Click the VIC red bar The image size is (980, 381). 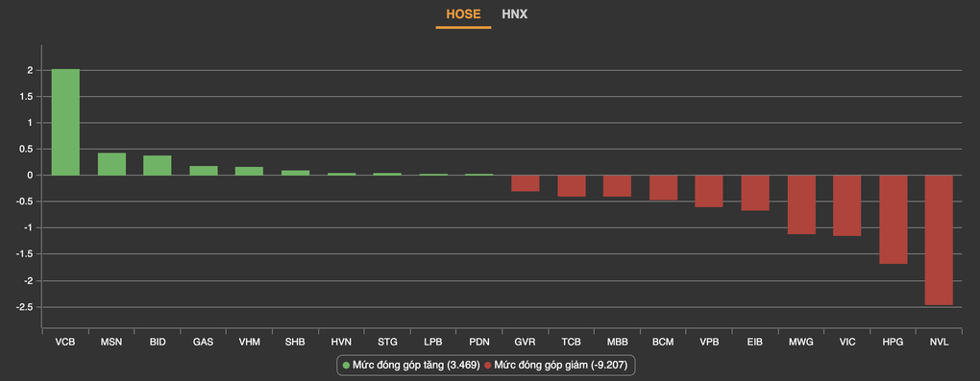tap(846, 205)
